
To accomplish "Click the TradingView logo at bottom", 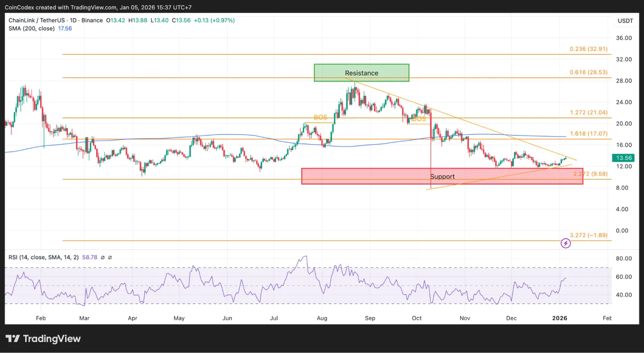I will [x=43, y=339].
